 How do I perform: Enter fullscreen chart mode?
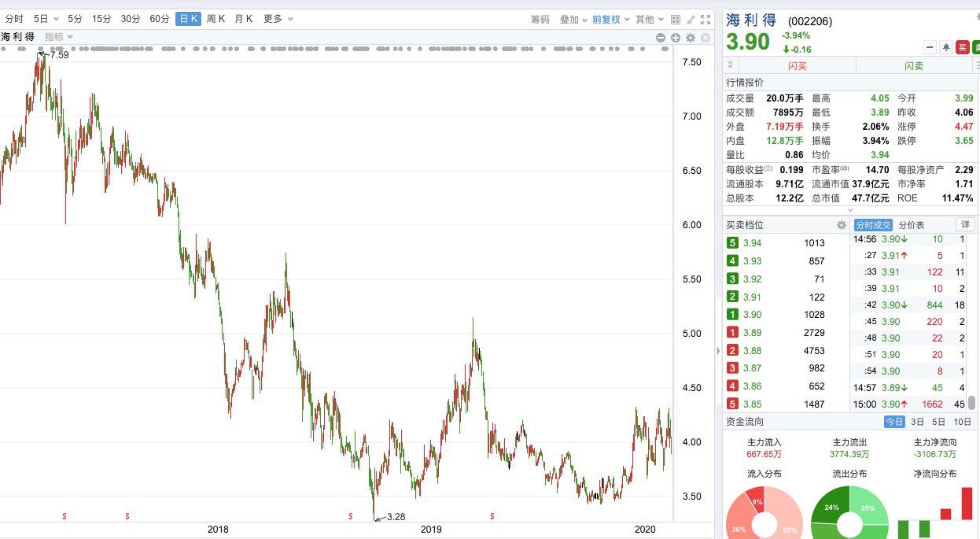coord(706,20)
